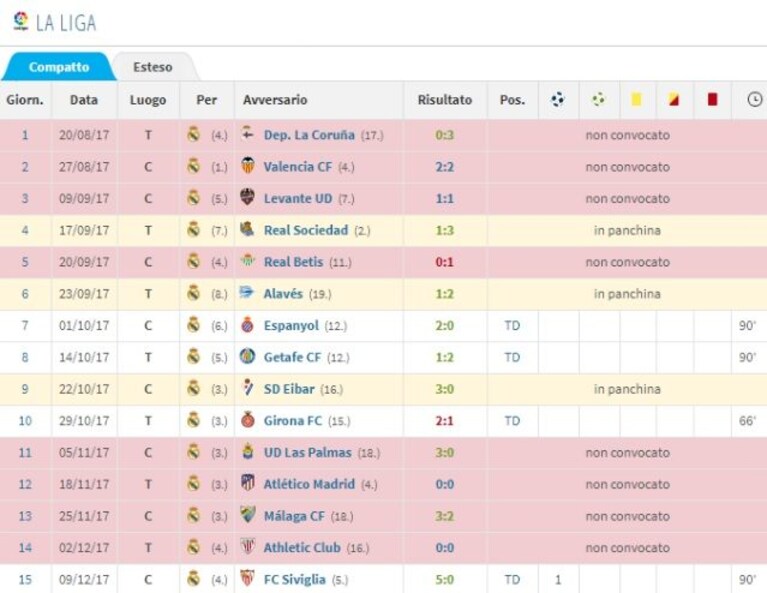
Task: Click the 66' minutes in Girona row
Action: pyautogui.click(x=747, y=421)
